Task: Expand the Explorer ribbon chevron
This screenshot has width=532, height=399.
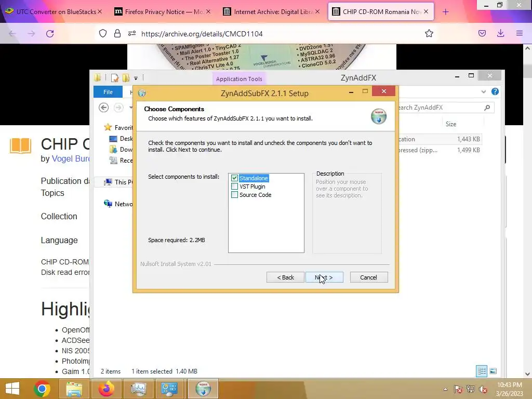Action: pyautogui.click(x=484, y=91)
